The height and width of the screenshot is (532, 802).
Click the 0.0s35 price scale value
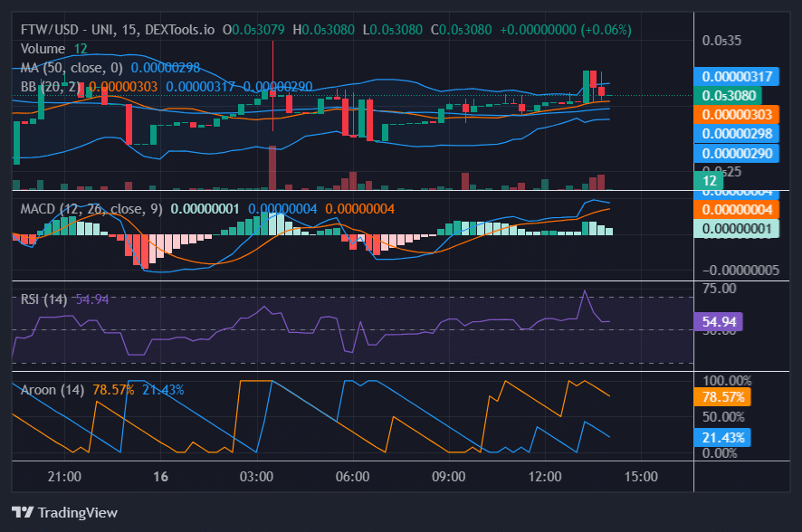pyautogui.click(x=721, y=41)
